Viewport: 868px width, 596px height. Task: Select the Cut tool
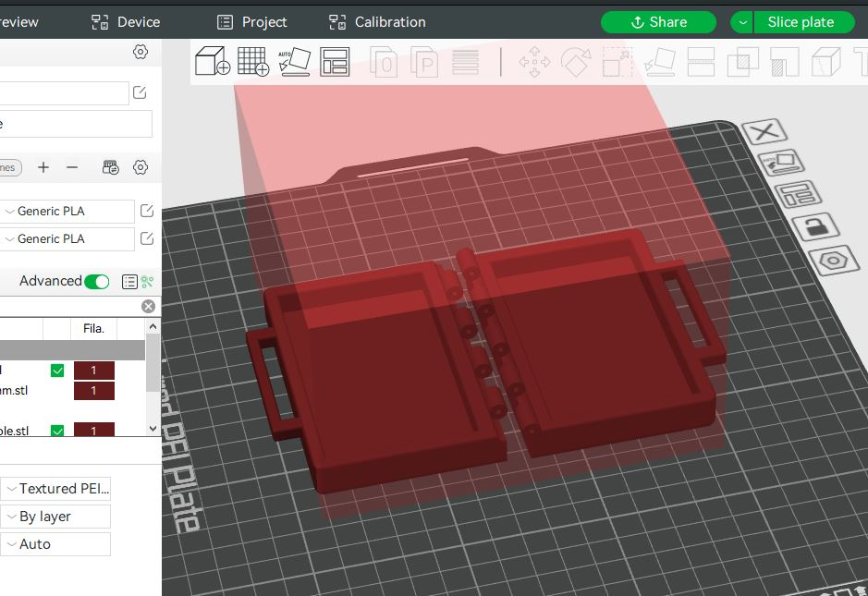coord(701,62)
